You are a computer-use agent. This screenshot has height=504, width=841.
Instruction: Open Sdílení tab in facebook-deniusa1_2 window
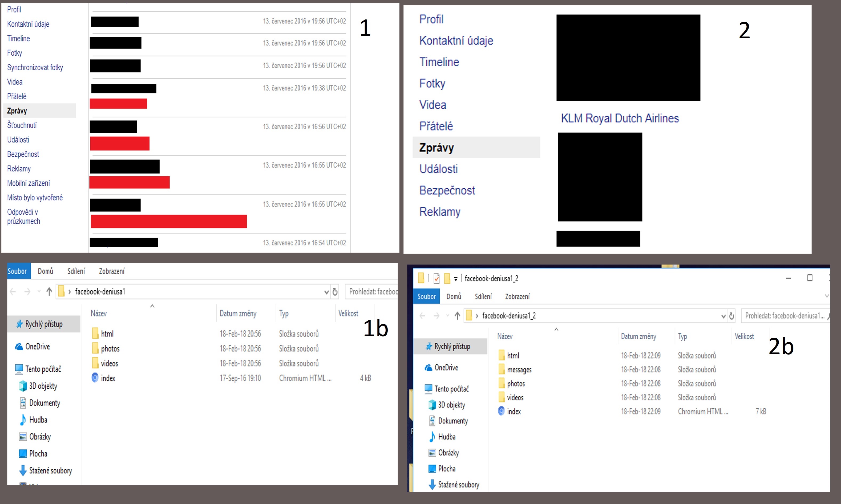(483, 296)
